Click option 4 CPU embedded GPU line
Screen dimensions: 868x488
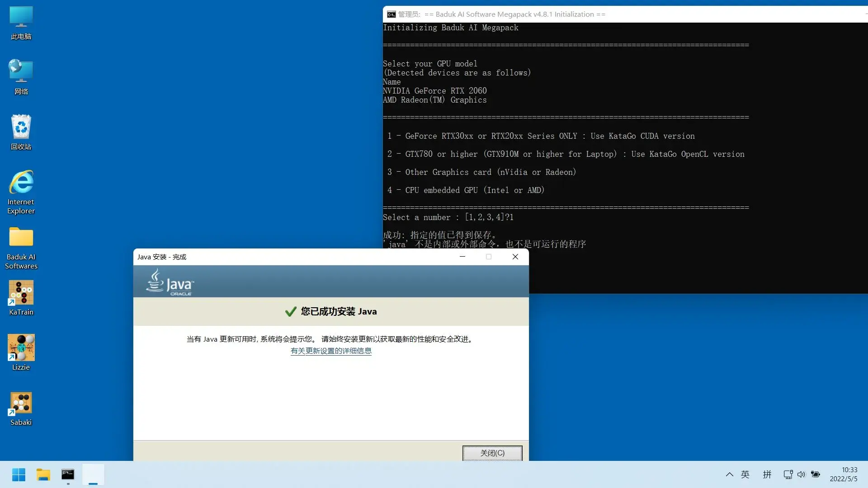click(x=466, y=190)
